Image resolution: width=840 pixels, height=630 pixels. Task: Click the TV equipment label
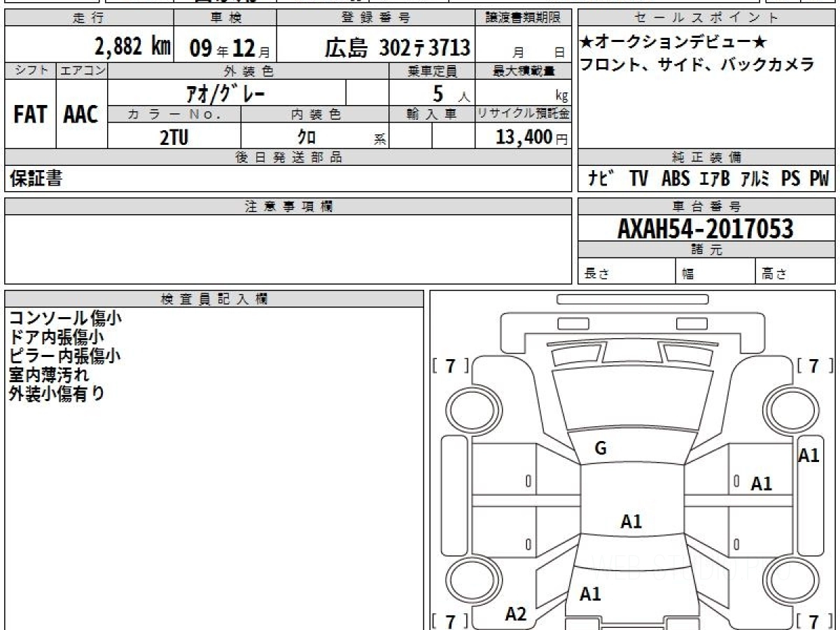click(x=638, y=179)
